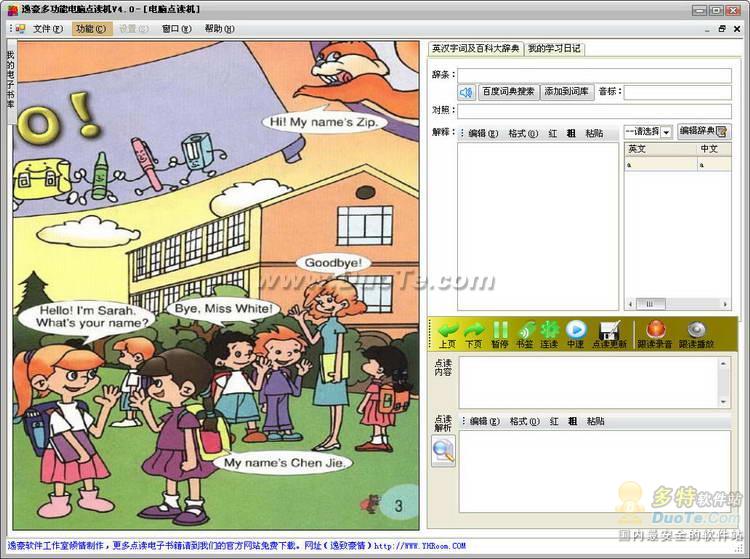Expand the --请选择 dropdown
The image size is (750, 559).
[667, 132]
